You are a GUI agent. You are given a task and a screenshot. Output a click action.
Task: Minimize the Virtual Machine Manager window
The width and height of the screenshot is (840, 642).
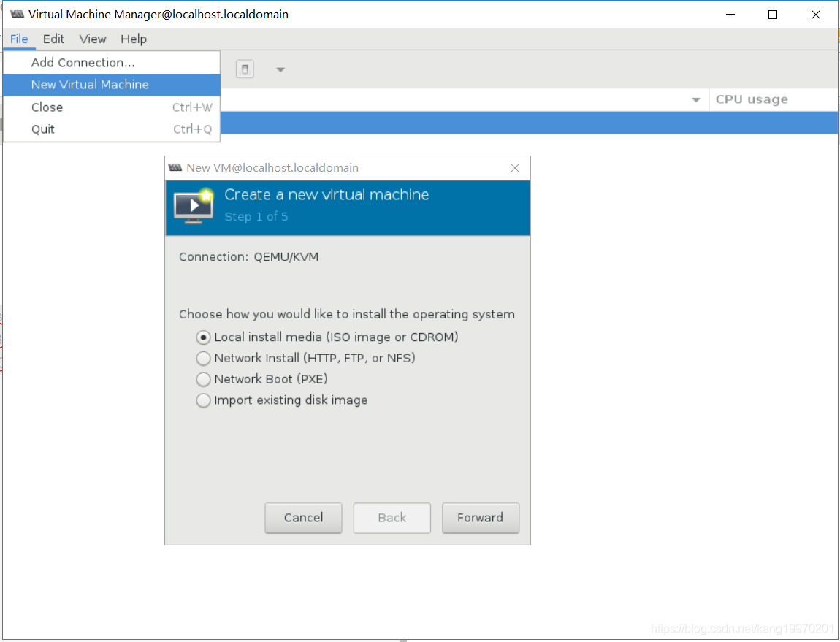coord(730,15)
